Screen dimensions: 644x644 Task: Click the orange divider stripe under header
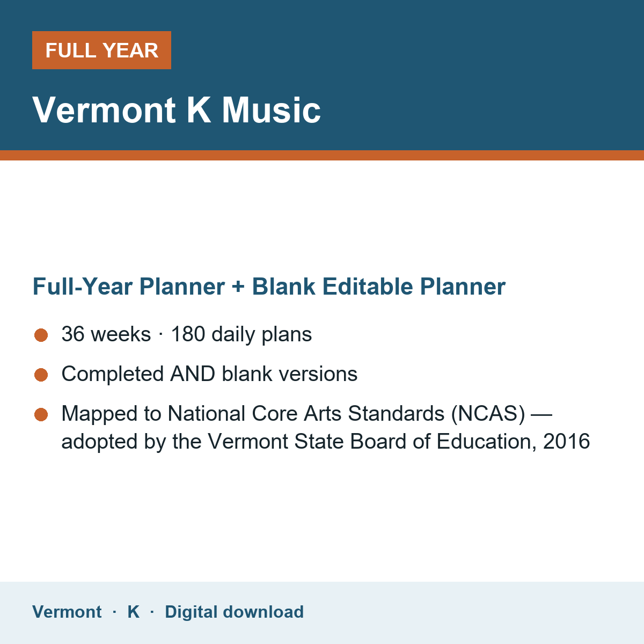[x=322, y=155]
